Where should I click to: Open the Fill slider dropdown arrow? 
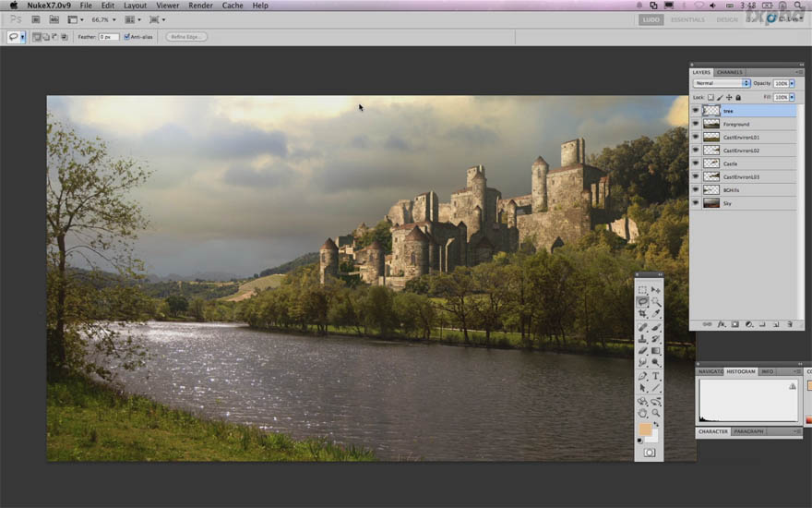pos(792,98)
